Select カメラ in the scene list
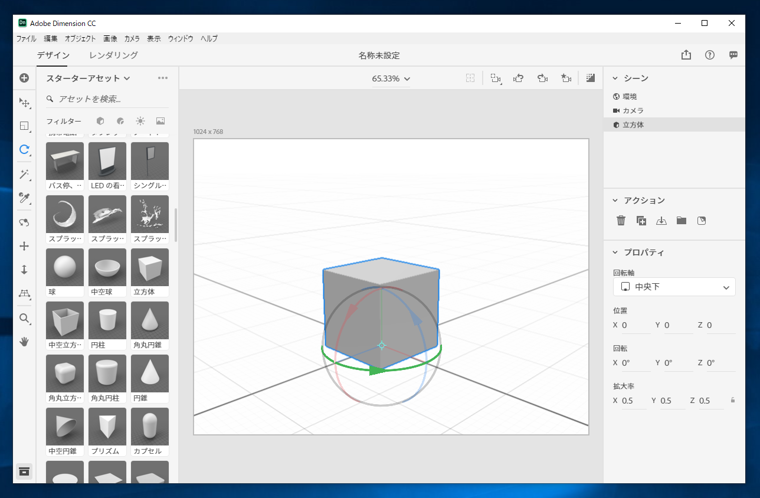760x498 pixels. [674, 111]
